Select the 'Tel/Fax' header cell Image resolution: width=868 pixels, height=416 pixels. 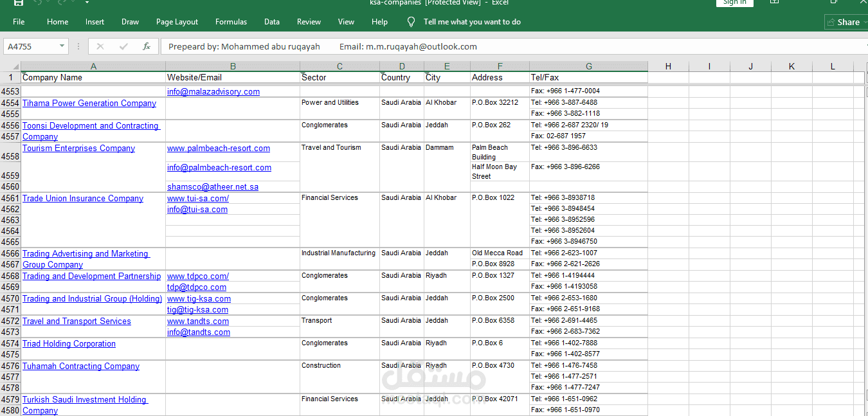click(x=588, y=77)
